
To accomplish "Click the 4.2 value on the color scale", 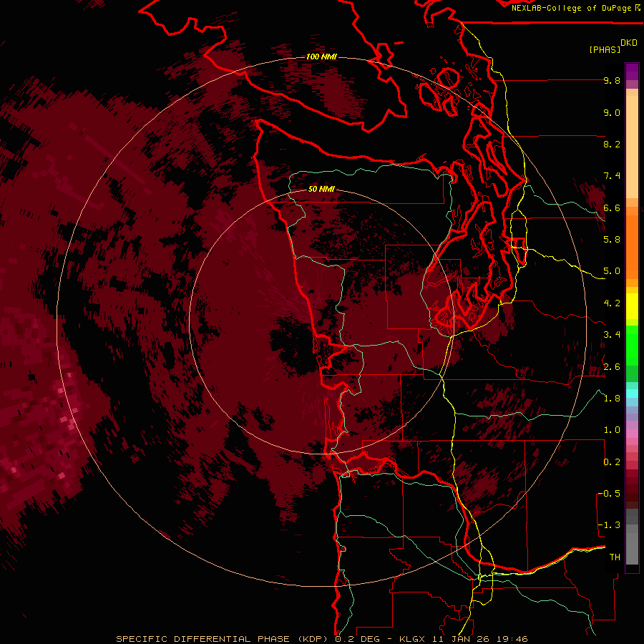I will coord(612,303).
